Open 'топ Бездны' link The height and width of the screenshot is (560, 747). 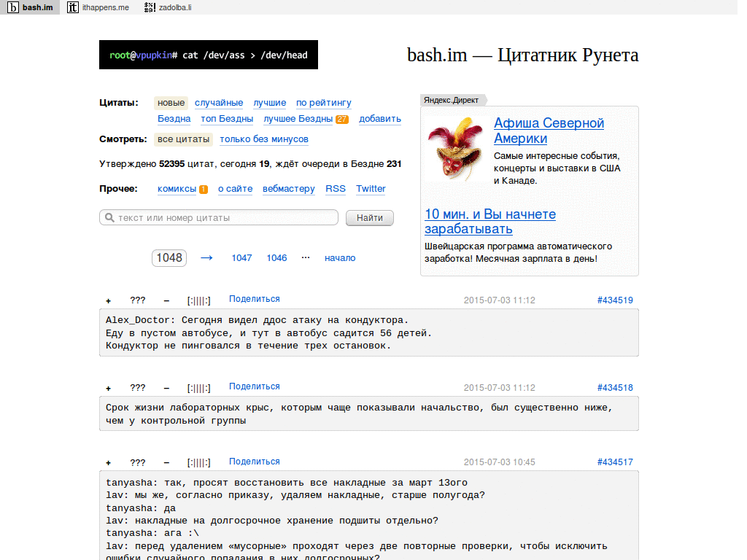coord(227,119)
